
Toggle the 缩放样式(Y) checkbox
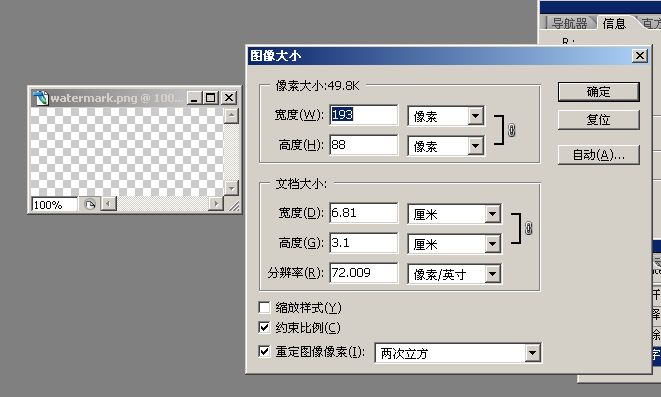pos(264,307)
